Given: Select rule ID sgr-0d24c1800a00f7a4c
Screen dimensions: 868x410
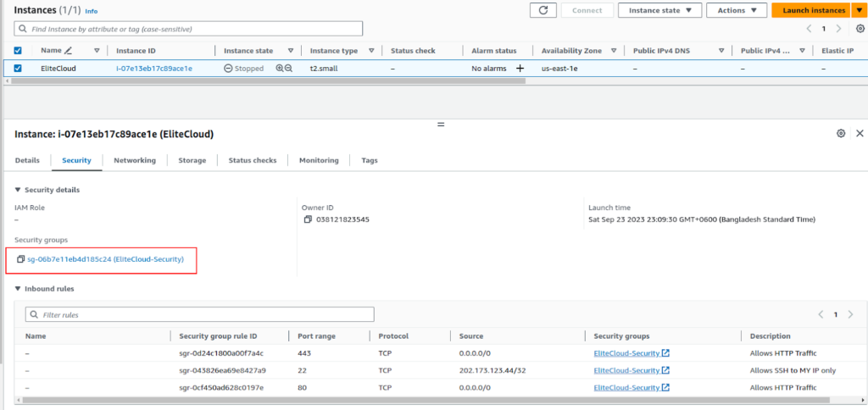Looking at the screenshot, I should click(221, 353).
